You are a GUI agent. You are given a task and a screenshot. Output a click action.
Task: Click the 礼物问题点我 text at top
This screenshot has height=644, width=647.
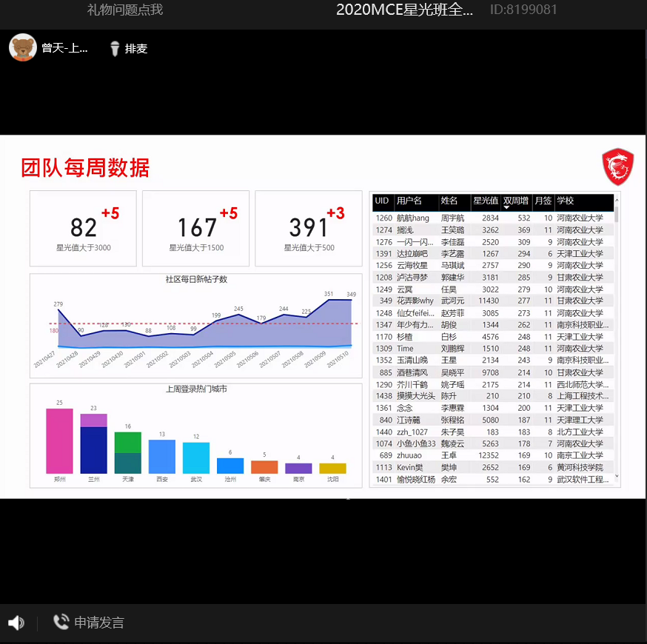click(x=124, y=10)
